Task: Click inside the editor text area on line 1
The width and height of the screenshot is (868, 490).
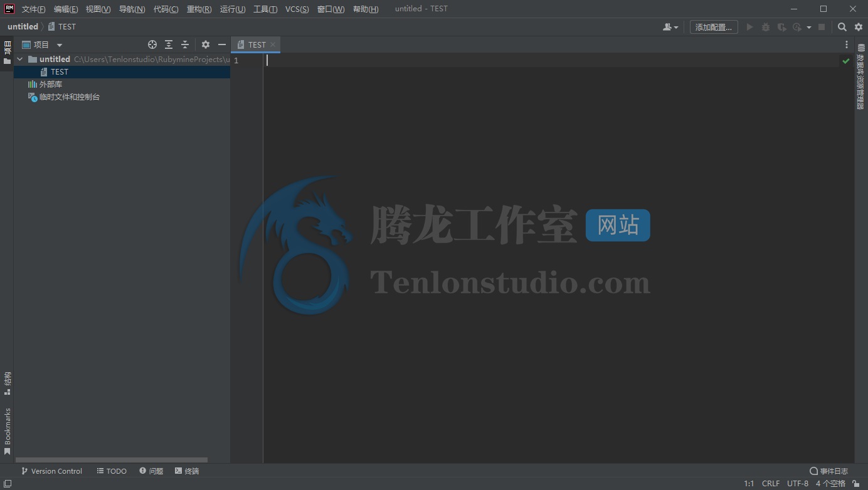Action: [552, 61]
